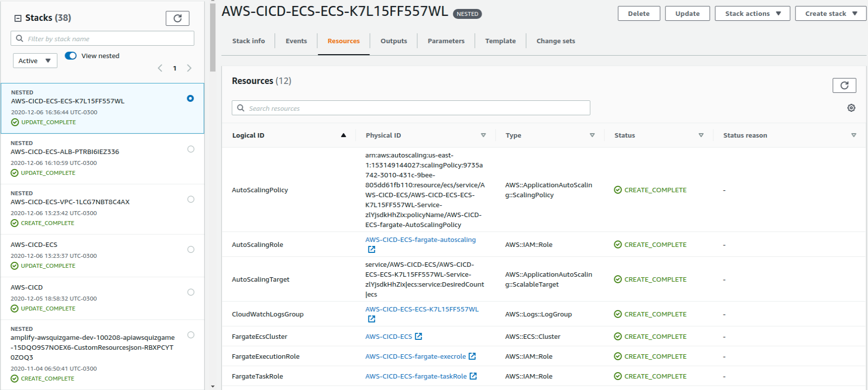This screenshot has height=390, width=868.
Task: Switch to the Template tab
Action: pos(501,41)
